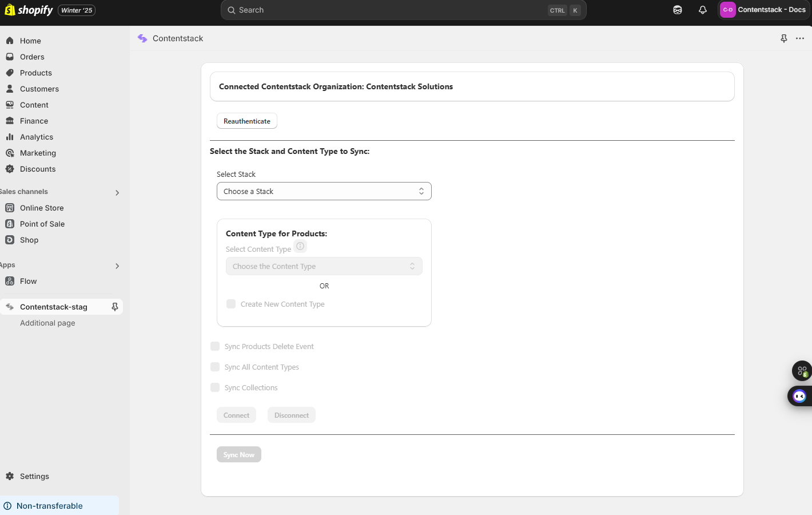812x515 pixels.
Task: Enable Sync Products Delete Event checkbox
Action: click(215, 346)
